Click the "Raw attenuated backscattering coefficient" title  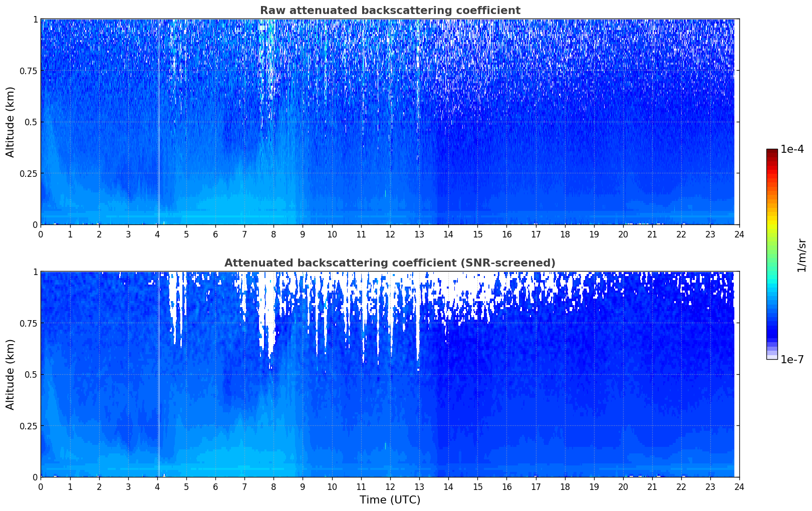click(x=390, y=11)
